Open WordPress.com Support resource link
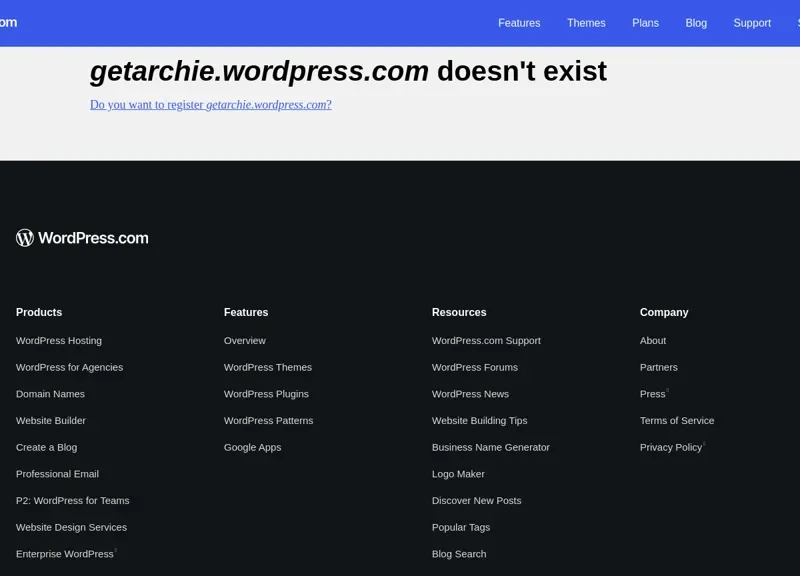This screenshot has width=800, height=576. pyautogui.click(x=486, y=340)
